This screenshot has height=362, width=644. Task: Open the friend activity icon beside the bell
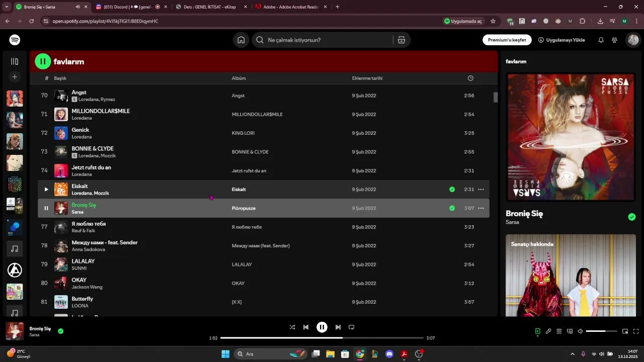pyautogui.click(x=614, y=40)
